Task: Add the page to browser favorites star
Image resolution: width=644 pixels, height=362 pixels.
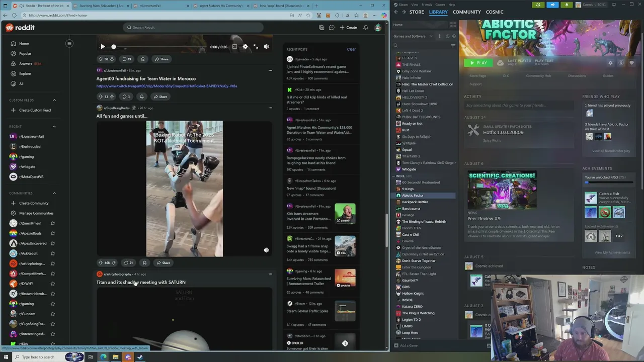Action: (308, 15)
